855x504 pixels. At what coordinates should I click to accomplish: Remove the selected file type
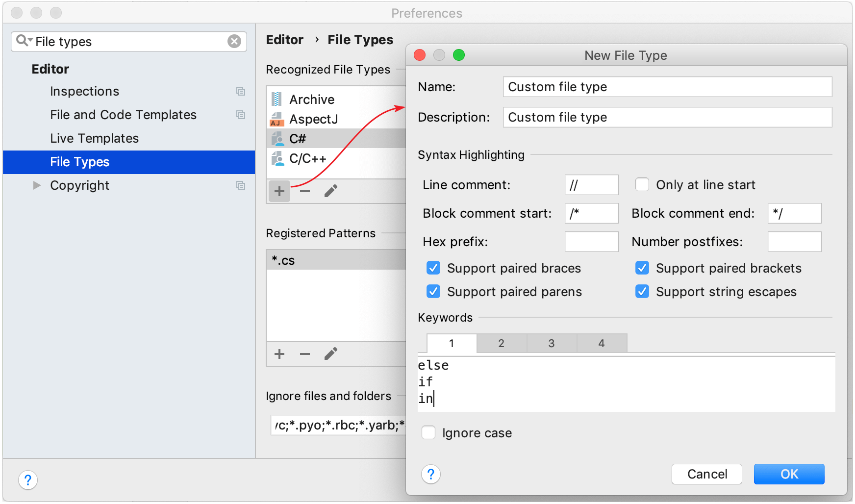[x=304, y=191]
